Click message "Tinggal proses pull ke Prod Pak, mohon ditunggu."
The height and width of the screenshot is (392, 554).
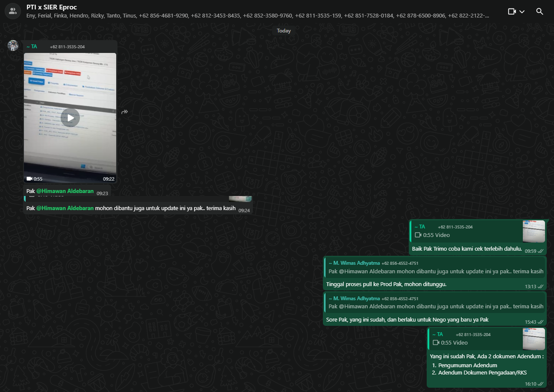coord(386,284)
